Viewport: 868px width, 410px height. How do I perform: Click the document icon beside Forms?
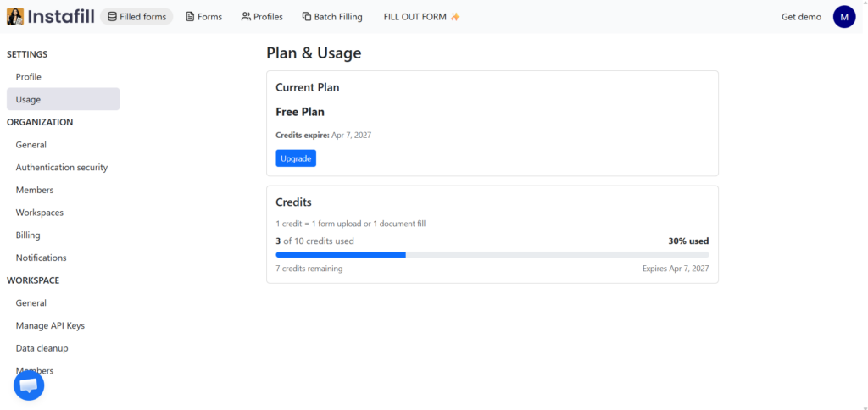pos(190,17)
